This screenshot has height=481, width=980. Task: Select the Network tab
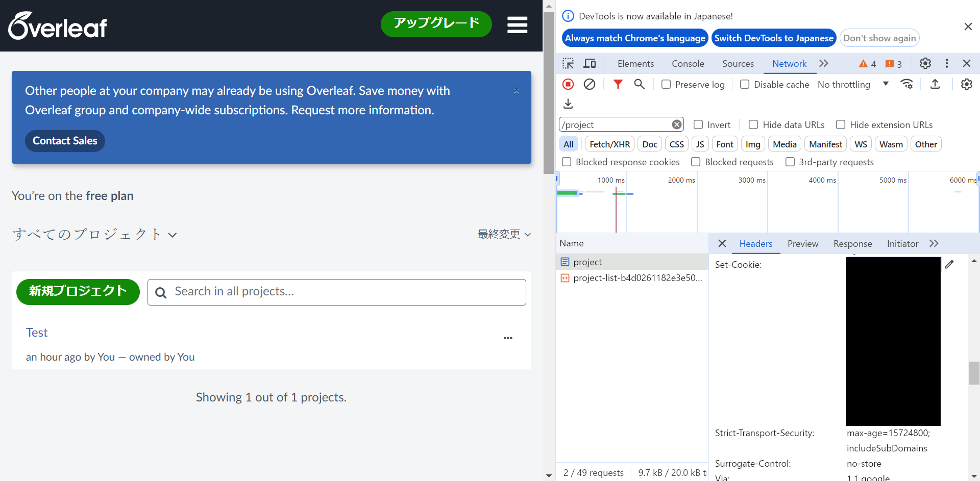(x=789, y=63)
